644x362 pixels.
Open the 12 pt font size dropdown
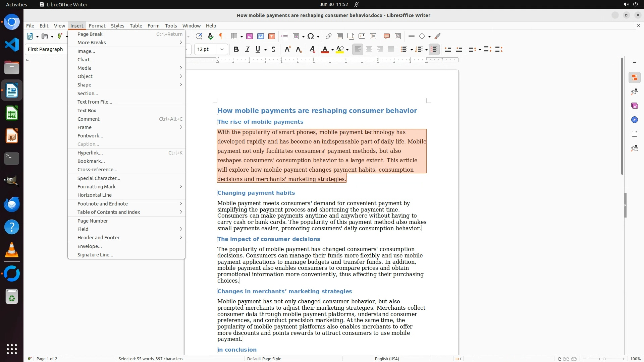coord(222,50)
